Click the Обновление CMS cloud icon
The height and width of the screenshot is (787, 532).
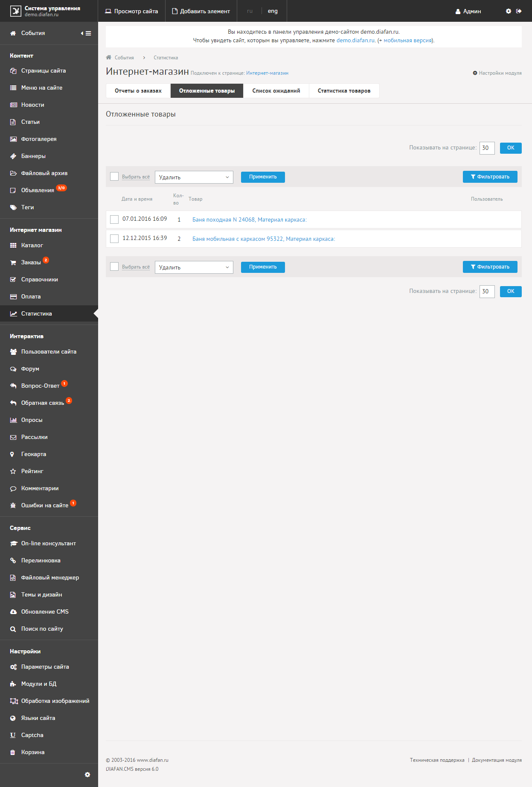[13, 612]
